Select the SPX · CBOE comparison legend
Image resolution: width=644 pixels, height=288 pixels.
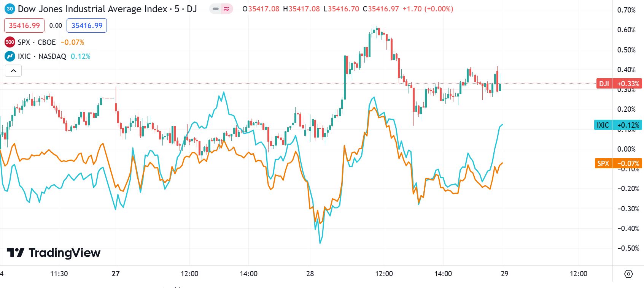(37, 42)
